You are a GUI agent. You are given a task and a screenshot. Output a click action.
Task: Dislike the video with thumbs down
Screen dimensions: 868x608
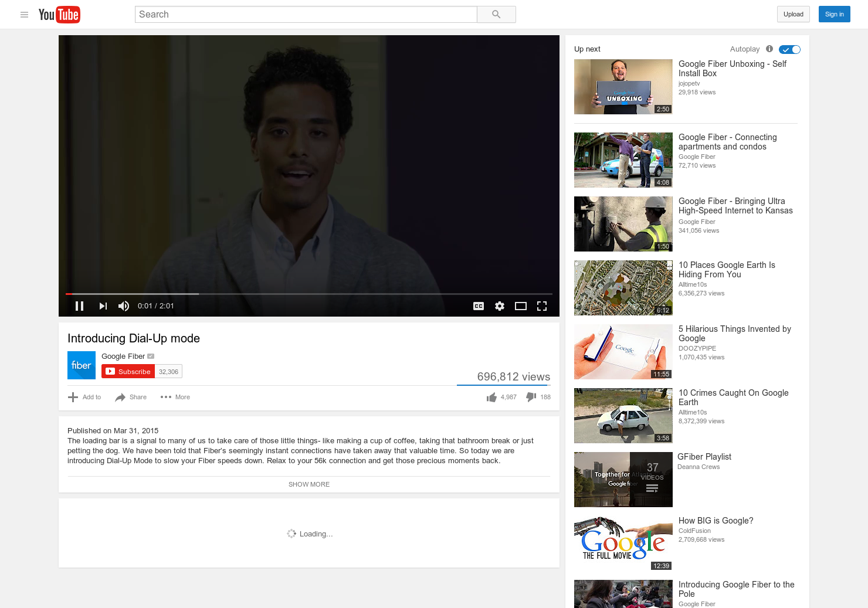(x=538, y=398)
